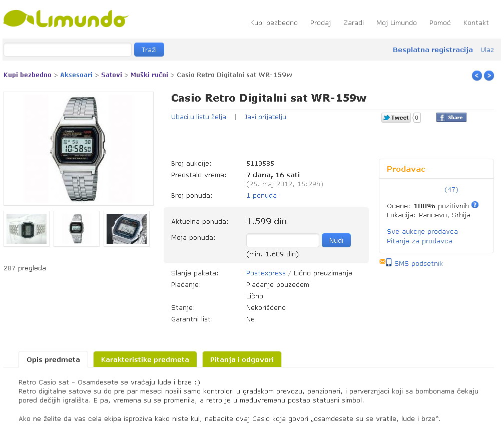Open the Pitanja i odgovori tab
Image resolution: width=504 pixels, height=427 pixels.
[x=242, y=359]
